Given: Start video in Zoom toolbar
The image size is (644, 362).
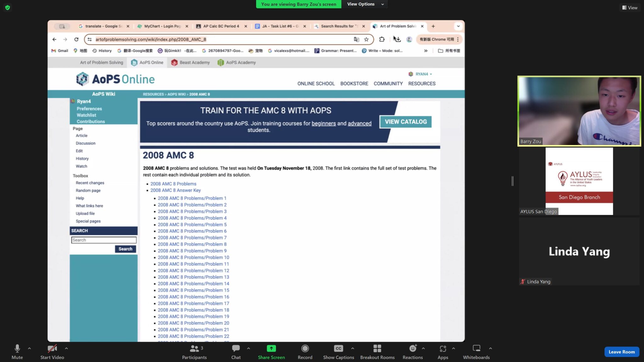Looking at the screenshot, I should [52, 352].
